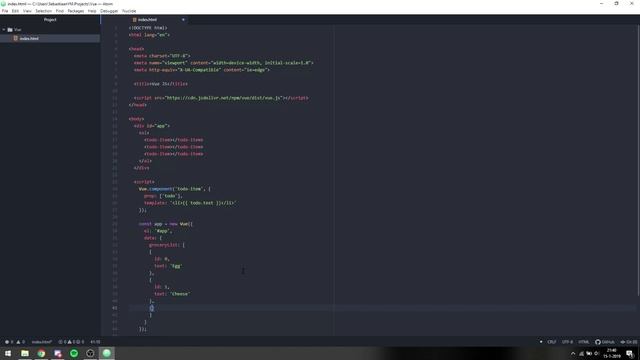The height and width of the screenshot is (360, 640).
Task: Click the title Vue JS line
Action: [161, 84]
